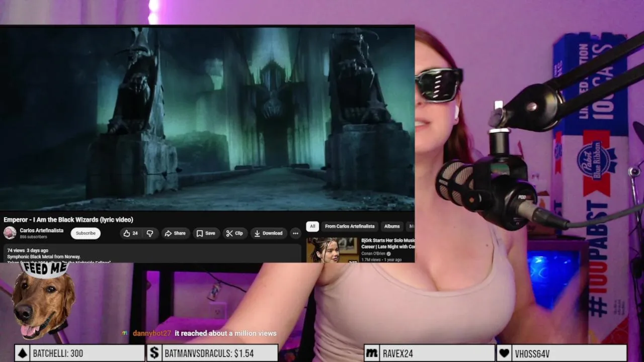Open Björk Late Night video thumbnail
The height and width of the screenshot is (362, 644).
pyautogui.click(x=332, y=250)
